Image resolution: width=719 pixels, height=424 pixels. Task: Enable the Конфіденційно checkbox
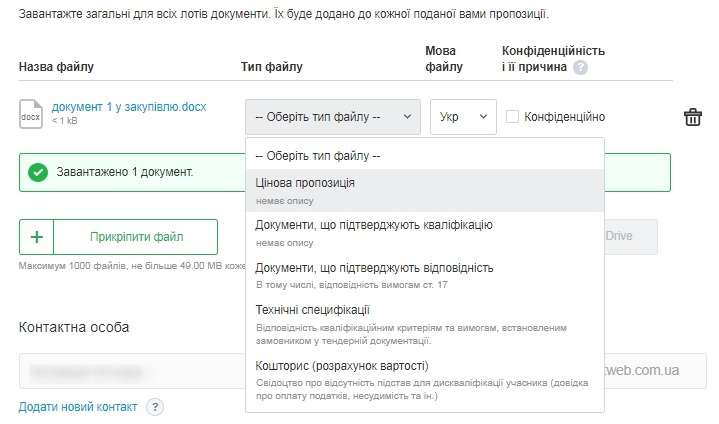coord(513,117)
